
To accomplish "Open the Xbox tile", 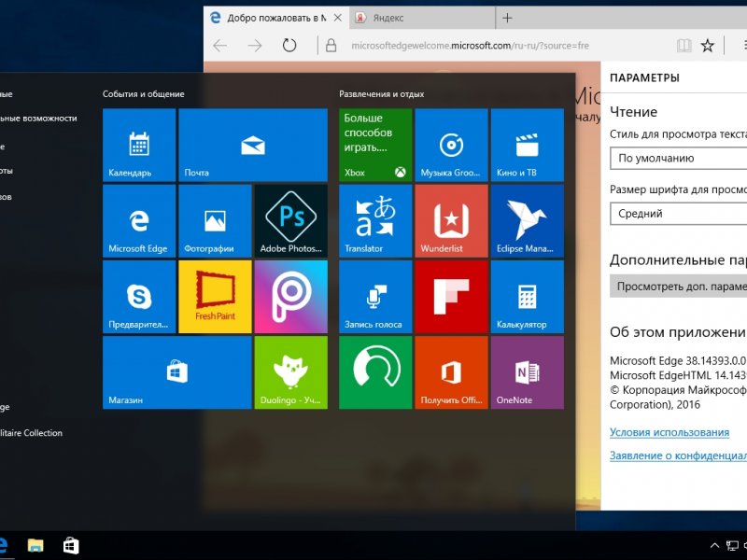I will 375,145.
